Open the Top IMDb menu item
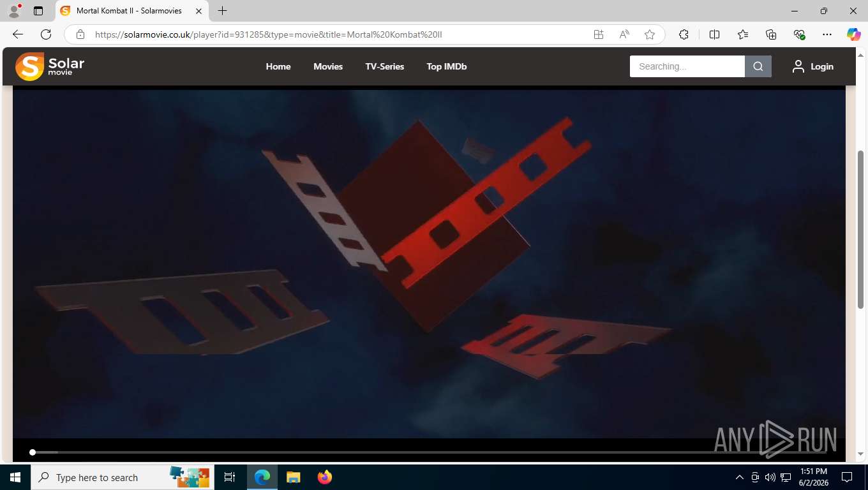 point(447,66)
